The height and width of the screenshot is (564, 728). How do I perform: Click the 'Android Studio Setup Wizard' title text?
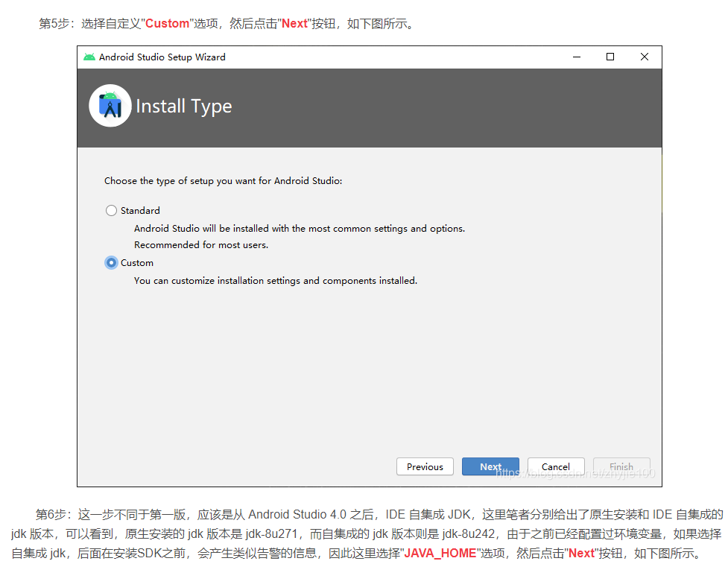click(x=162, y=57)
